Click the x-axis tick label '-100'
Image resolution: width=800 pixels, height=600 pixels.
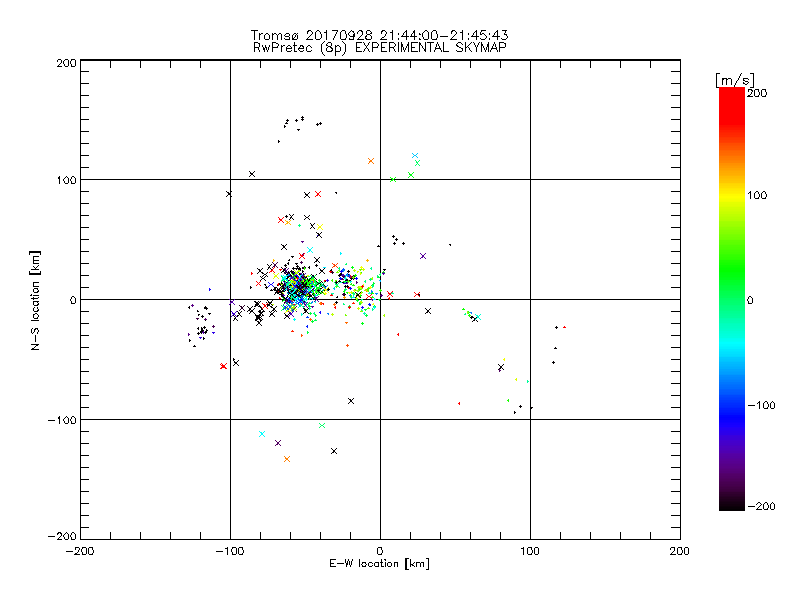[x=230, y=552]
